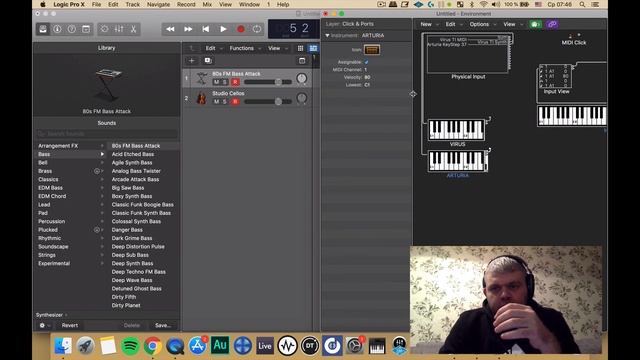This screenshot has width=640, height=360.
Task: Click the music stand icon of track 1
Action: point(201,78)
